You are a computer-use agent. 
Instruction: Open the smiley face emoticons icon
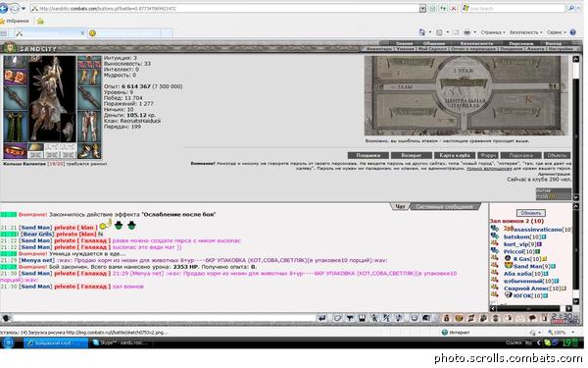414,318
